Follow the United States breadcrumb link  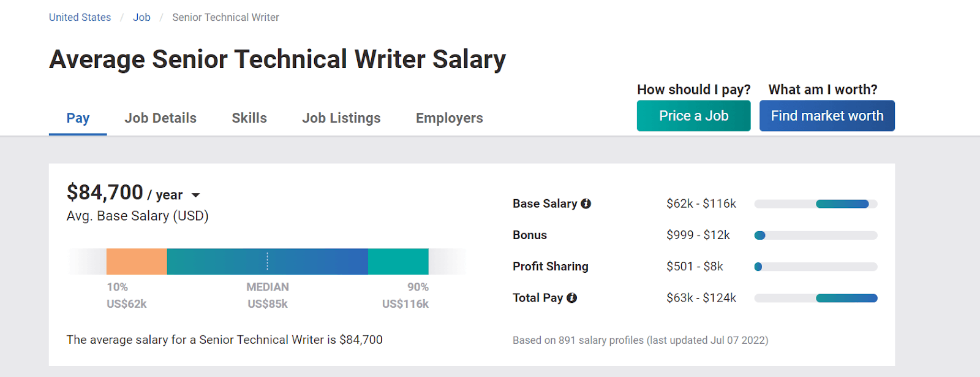tap(80, 17)
